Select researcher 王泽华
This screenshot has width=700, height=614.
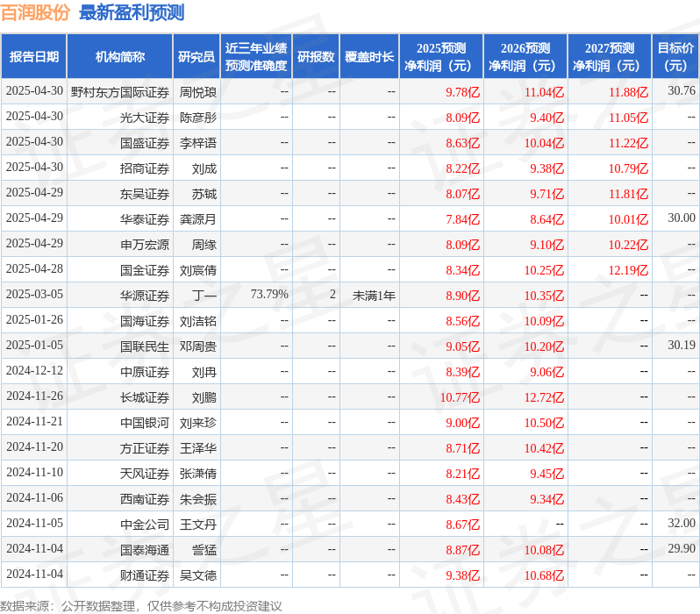click(x=197, y=449)
